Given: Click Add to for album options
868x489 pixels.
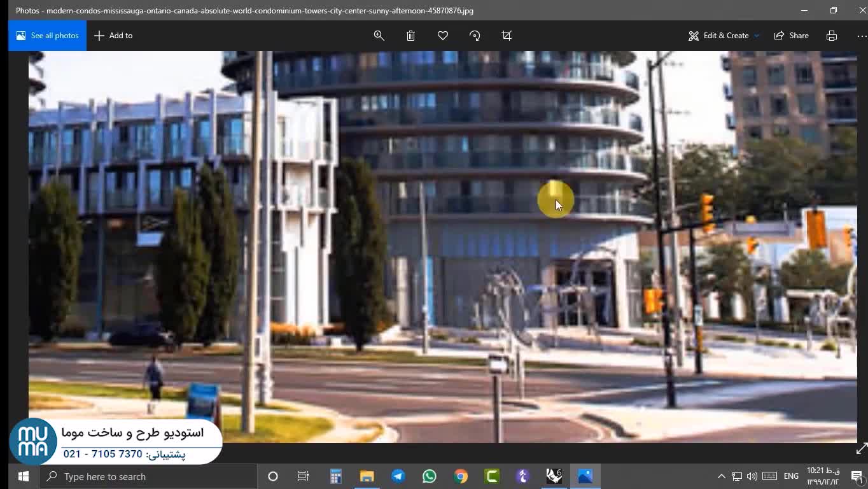Looking at the screenshot, I should click(x=113, y=36).
